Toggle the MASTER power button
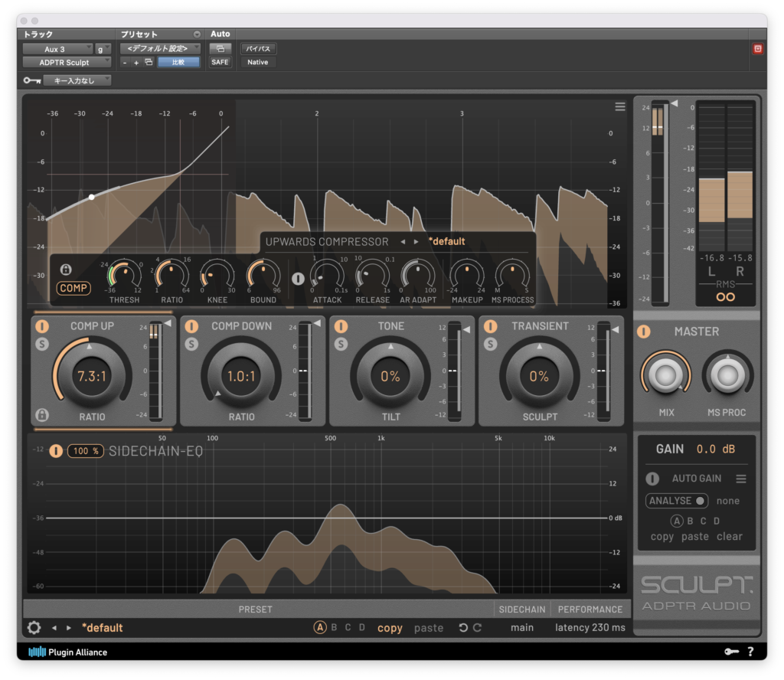This screenshot has width=784, height=680. 643,332
